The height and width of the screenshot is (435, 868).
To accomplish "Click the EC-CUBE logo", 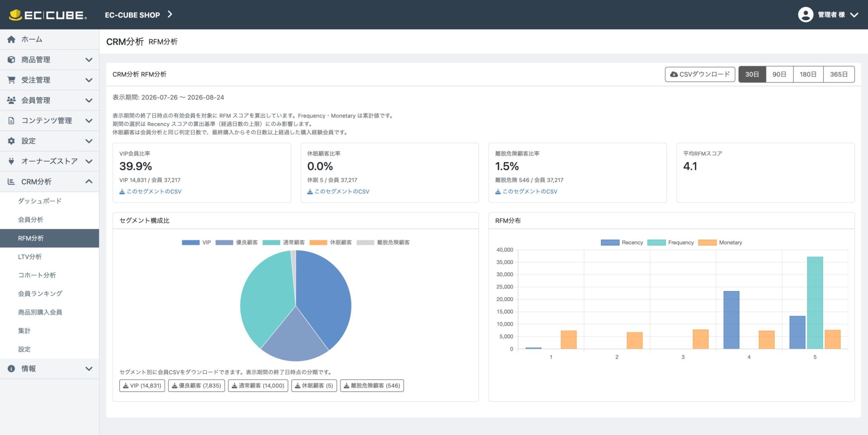I will point(48,15).
